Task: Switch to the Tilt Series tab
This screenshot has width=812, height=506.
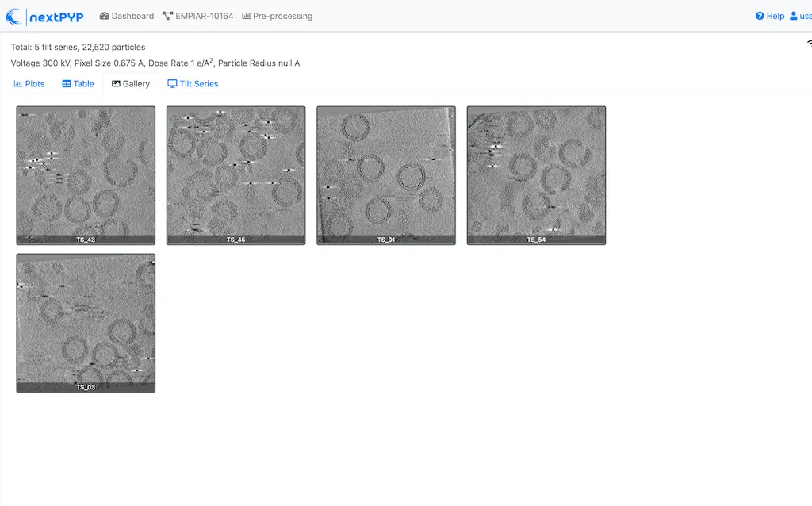Action: 193,84
